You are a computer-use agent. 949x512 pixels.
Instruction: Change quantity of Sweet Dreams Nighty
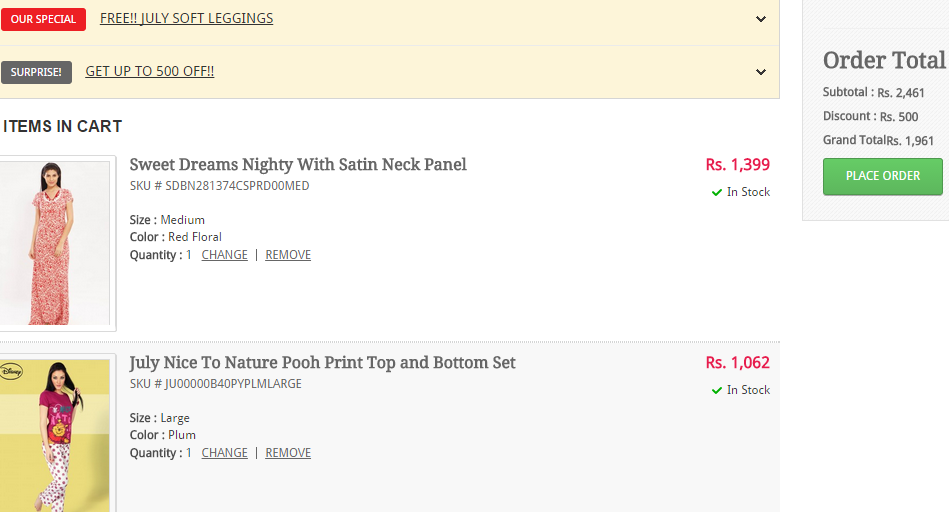tap(225, 255)
